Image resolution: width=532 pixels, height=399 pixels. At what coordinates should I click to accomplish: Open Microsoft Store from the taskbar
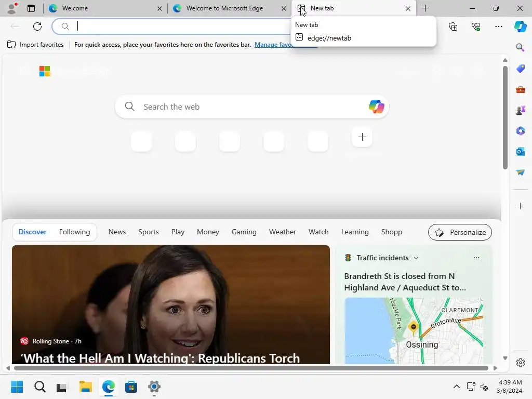pos(131,387)
